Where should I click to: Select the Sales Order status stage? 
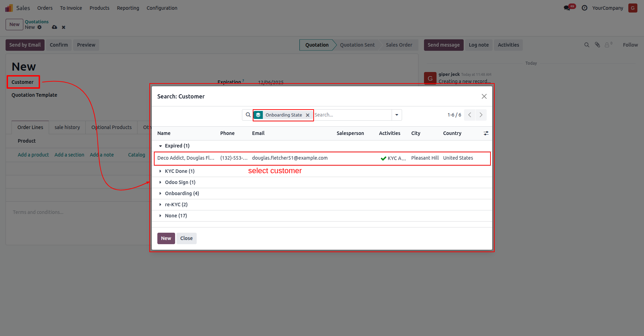[399, 45]
